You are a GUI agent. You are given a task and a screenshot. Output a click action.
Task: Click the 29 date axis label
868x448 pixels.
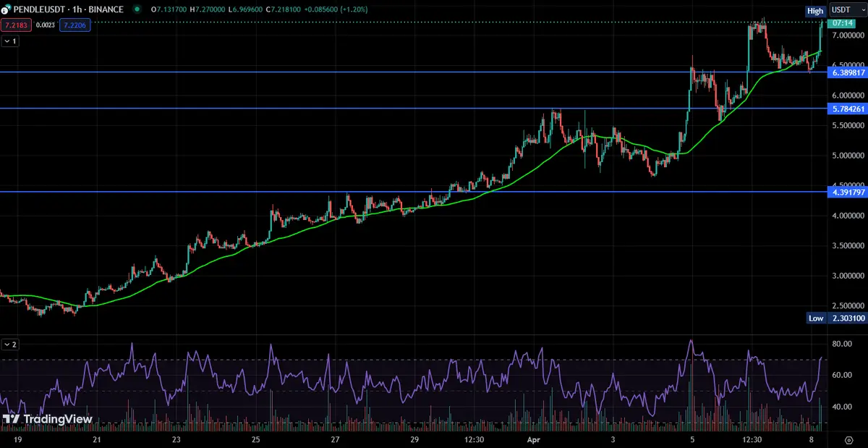(x=414, y=439)
